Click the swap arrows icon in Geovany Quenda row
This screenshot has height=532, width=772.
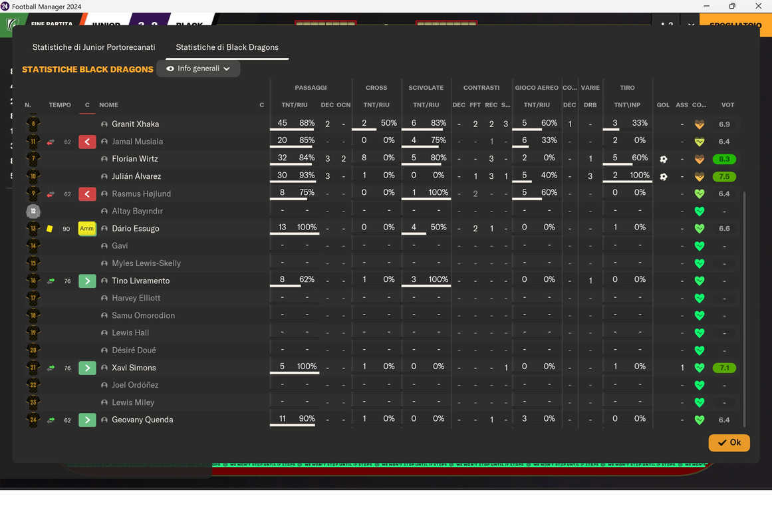pyautogui.click(x=51, y=420)
